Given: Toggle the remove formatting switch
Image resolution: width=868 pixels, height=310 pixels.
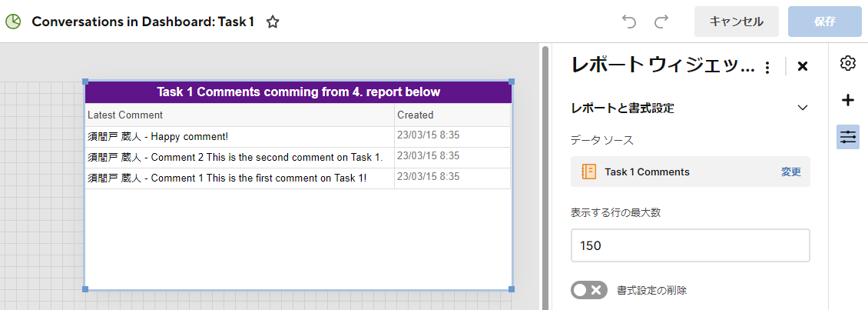Looking at the screenshot, I should (x=589, y=290).
